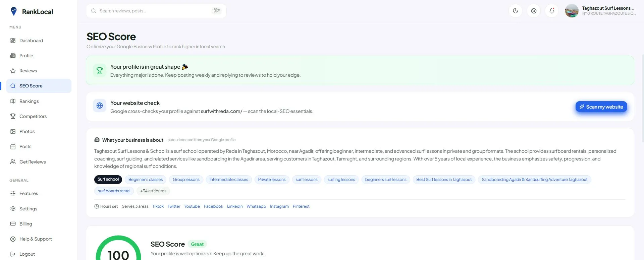Go to the Profile page
Viewport: 644px width, 260px height.
[39, 56]
